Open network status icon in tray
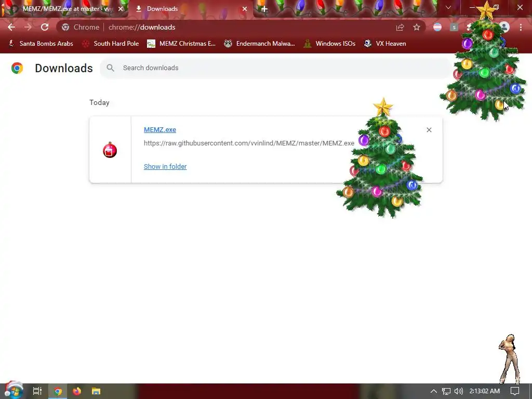The width and height of the screenshot is (532, 399). (446, 391)
